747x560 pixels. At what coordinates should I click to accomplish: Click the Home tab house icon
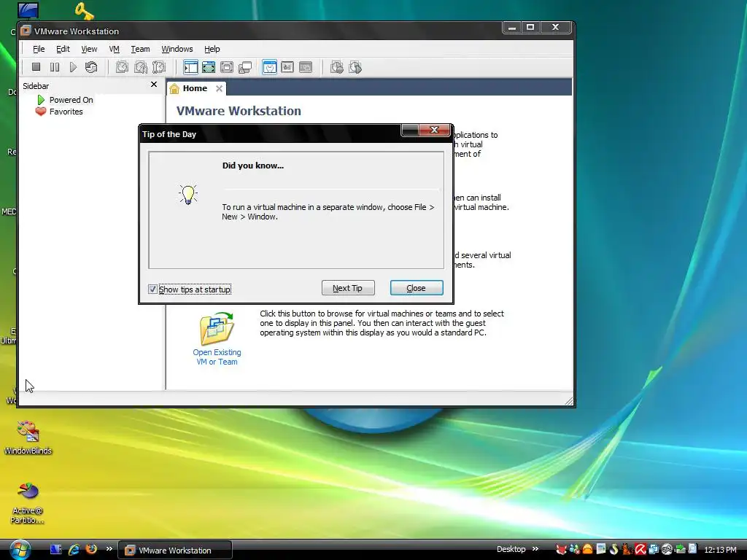coord(174,88)
